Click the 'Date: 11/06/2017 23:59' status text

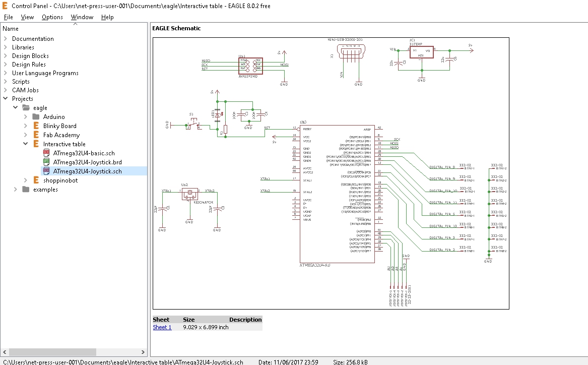288,362
